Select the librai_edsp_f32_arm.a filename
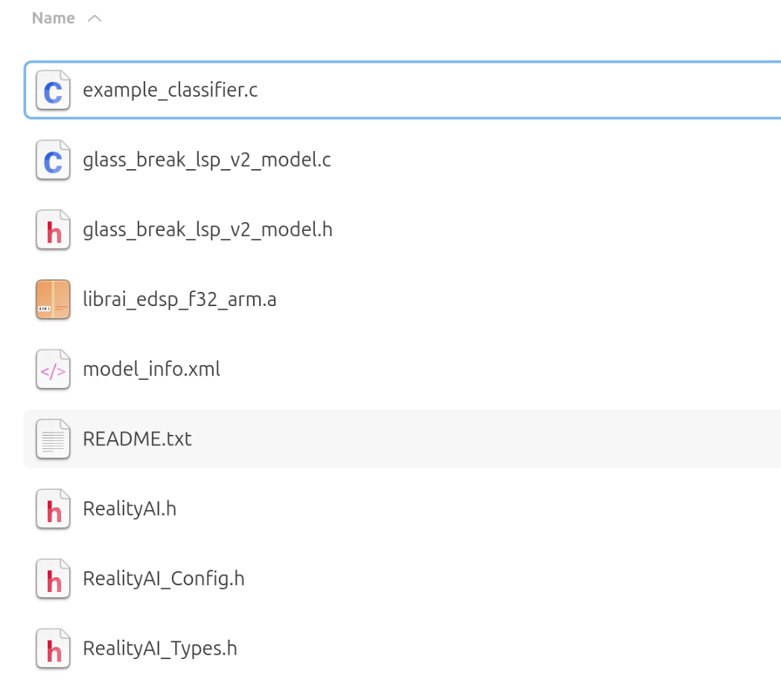 179,299
